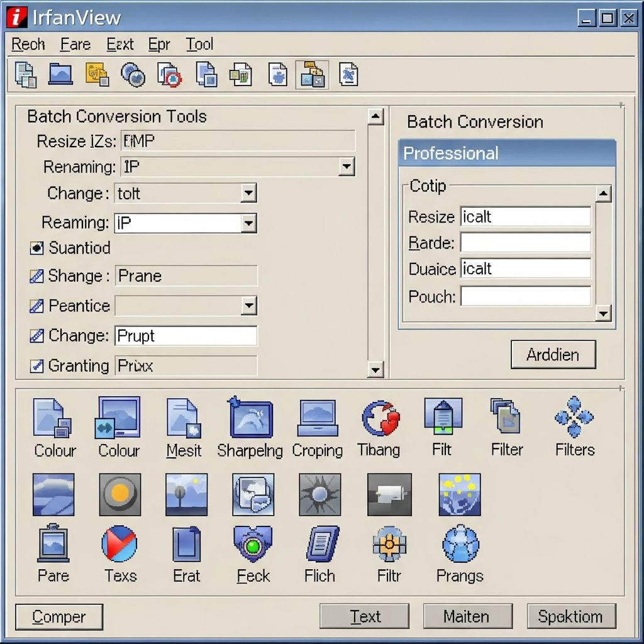Click Batch Conversion Tools scrollbar down arrow
Image resolution: width=644 pixels, height=644 pixels.
coord(375,370)
